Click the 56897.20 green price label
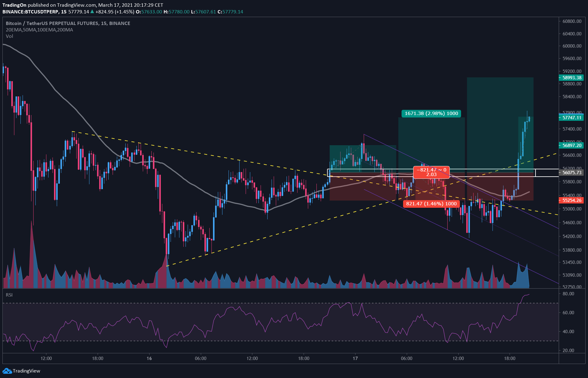588x378 pixels. pyautogui.click(x=571, y=146)
